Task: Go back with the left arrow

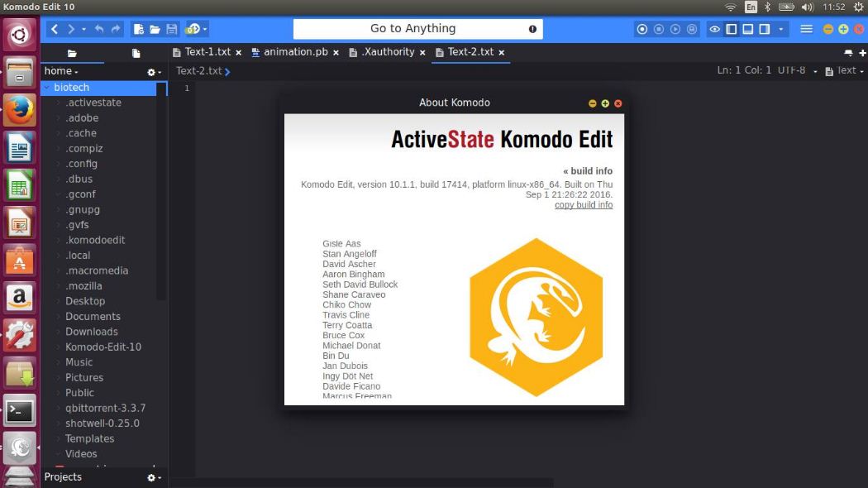Action: [x=55, y=29]
